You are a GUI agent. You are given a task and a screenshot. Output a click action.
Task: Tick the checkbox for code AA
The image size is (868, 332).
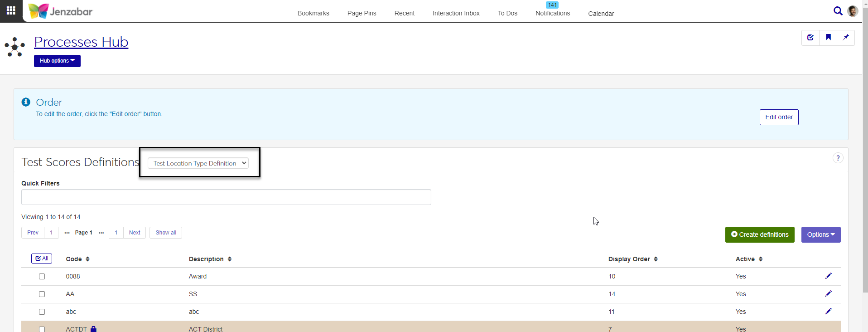(x=42, y=294)
